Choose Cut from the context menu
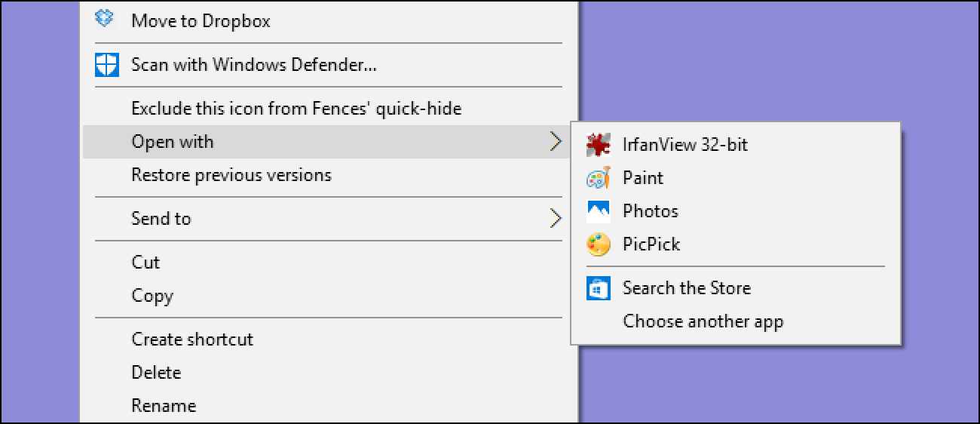The image size is (980, 424). 145,263
